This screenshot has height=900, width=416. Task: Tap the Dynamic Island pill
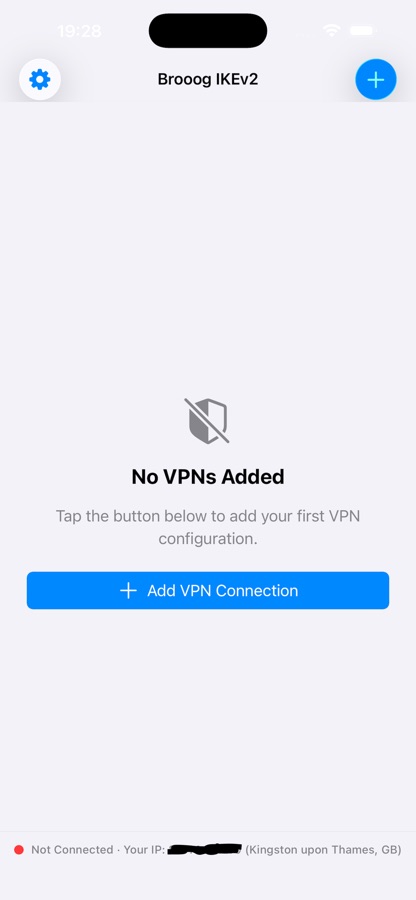[208, 30]
